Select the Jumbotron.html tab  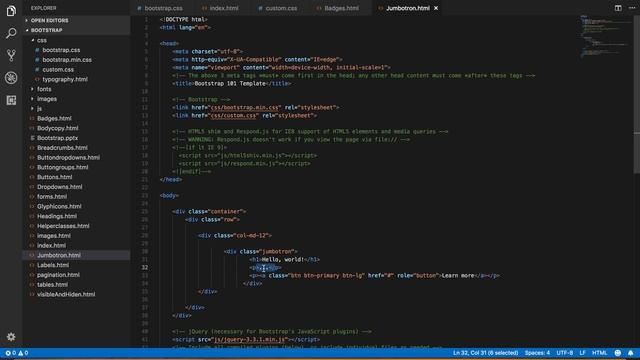(408, 8)
